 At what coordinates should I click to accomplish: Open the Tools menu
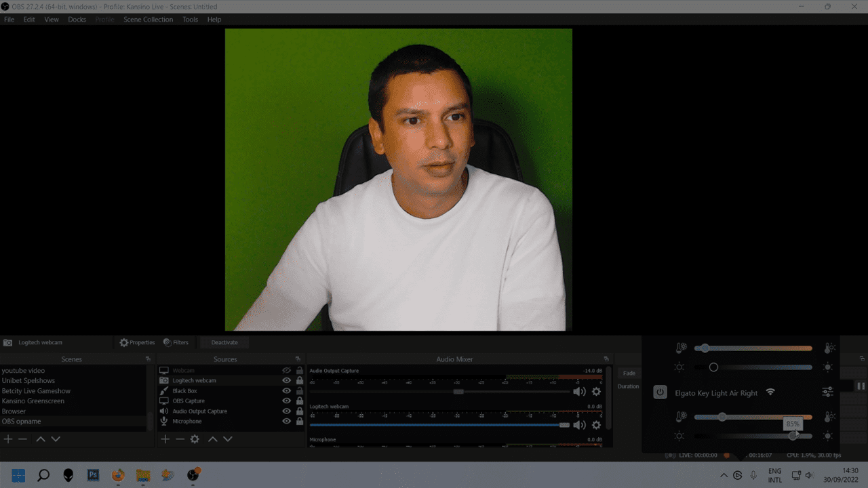pyautogui.click(x=190, y=20)
